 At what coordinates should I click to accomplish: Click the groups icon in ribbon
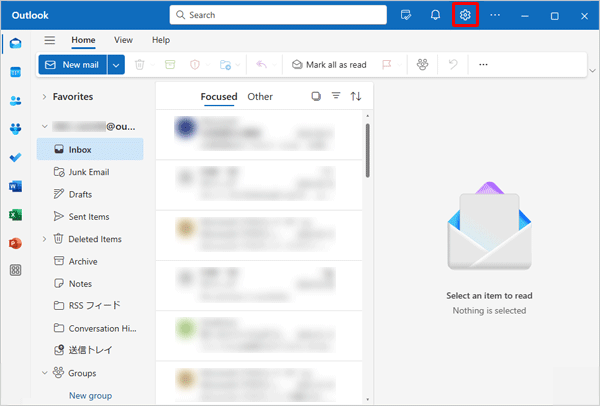[422, 64]
